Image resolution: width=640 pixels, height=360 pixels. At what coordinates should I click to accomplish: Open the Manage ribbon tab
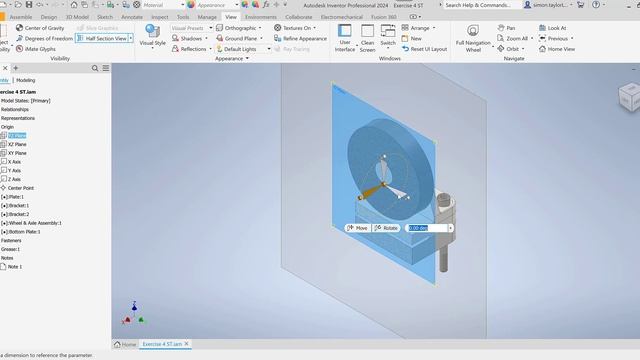207,17
